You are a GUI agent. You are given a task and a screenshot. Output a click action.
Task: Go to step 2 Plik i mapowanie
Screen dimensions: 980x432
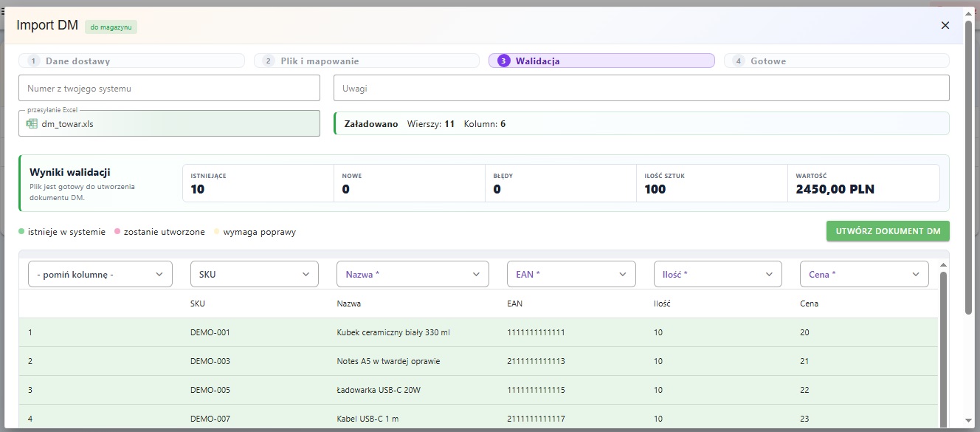point(367,61)
